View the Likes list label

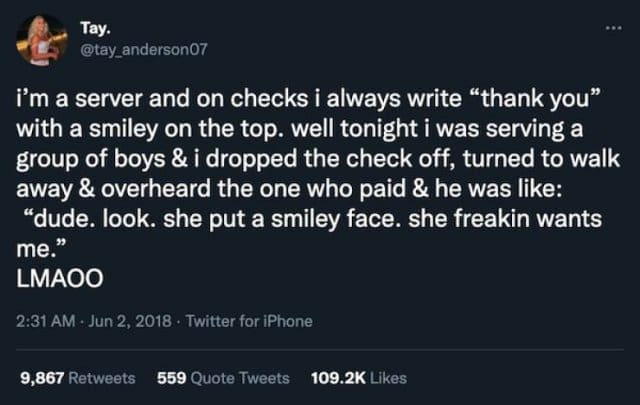pyautogui.click(x=389, y=378)
